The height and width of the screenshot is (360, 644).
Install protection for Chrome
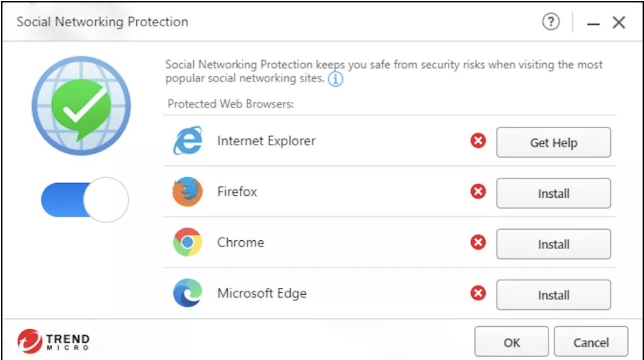[553, 244]
